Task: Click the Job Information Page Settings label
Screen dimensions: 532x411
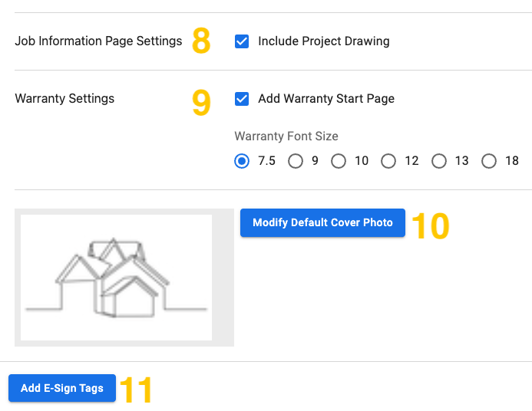Action: click(x=98, y=41)
